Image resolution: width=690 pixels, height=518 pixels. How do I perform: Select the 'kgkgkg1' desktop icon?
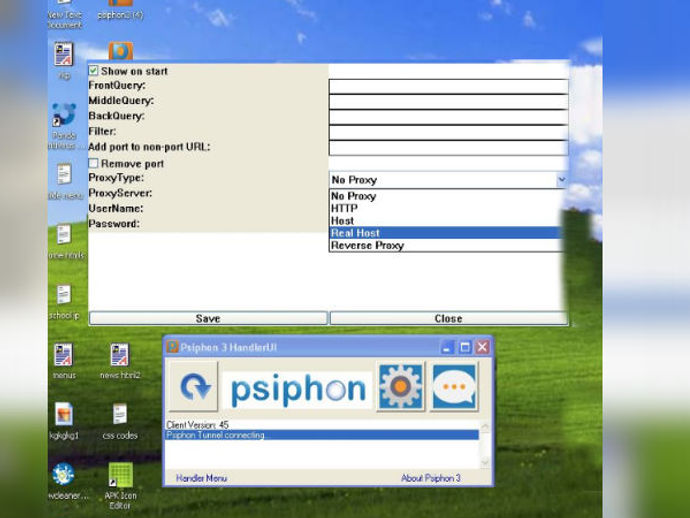[64, 421]
